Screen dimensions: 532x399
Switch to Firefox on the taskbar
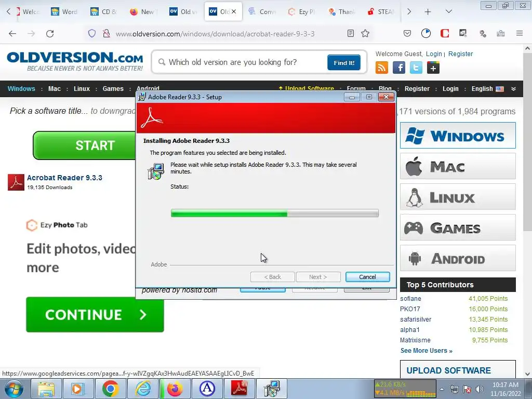[175, 389]
